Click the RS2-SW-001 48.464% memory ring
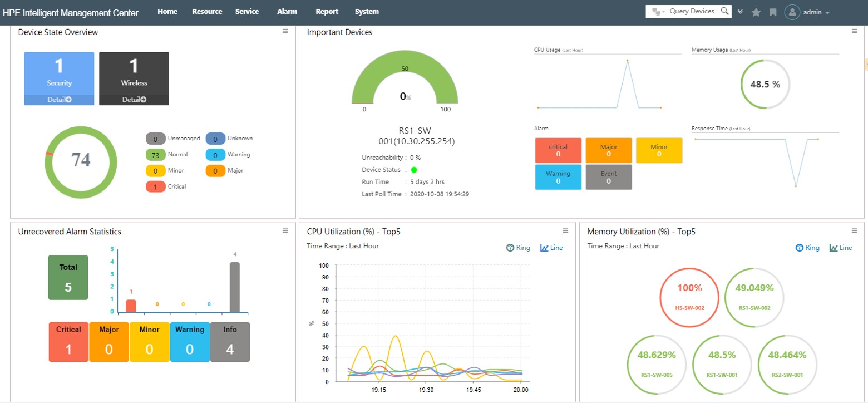The width and height of the screenshot is (868, 403). click(x=787, y=363)
